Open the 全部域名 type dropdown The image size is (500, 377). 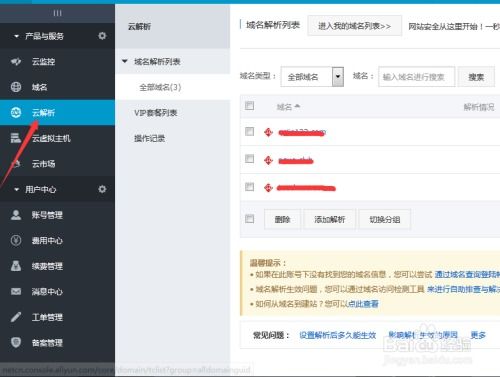coord(312,77)
